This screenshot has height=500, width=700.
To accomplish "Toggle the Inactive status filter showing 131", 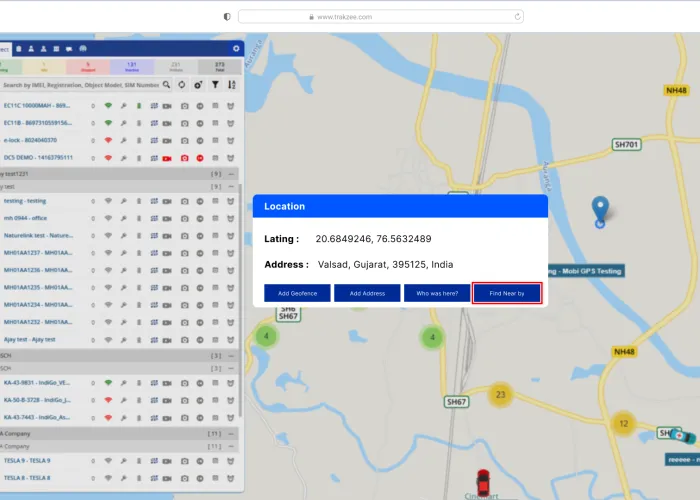I will pos(130,67).
